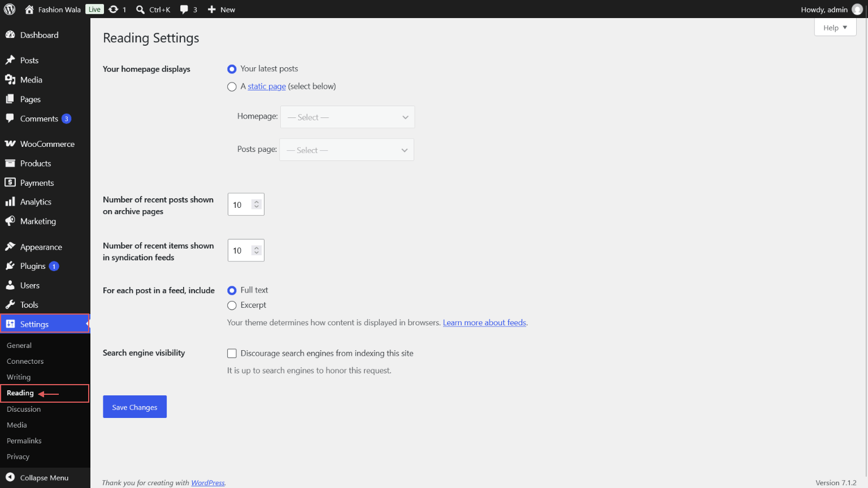Click the comments bubble icon in the admin bar
The width and height of the screenshot is (868, 488).
[x=184, y=9]
